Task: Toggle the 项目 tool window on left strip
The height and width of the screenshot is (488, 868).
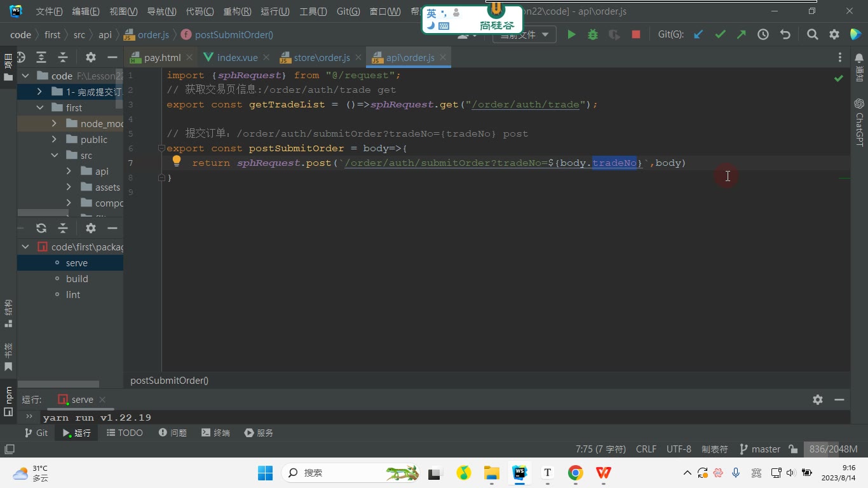Action: [x=8, y=67]
